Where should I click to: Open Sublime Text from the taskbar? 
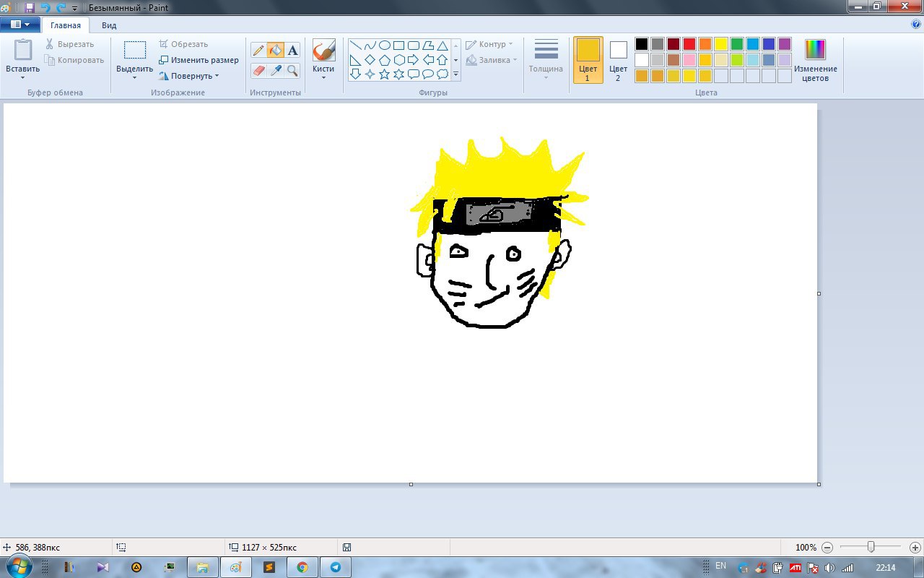(269, 567)
